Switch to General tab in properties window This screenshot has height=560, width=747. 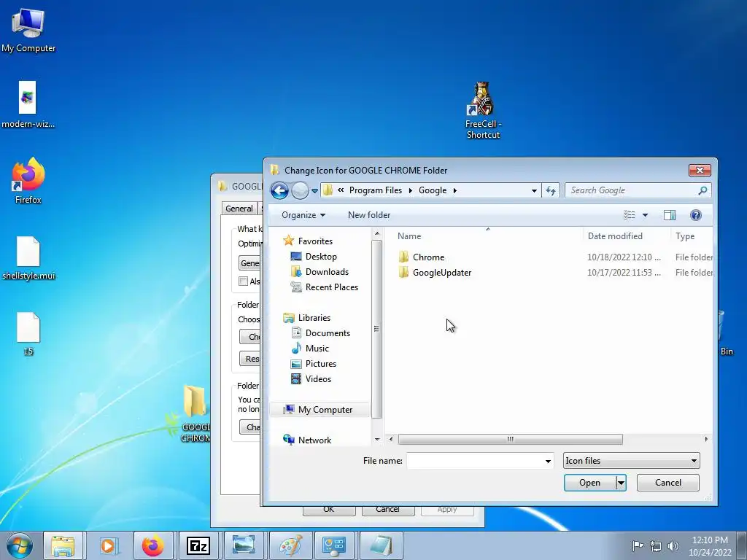click(x=239, y=209)
